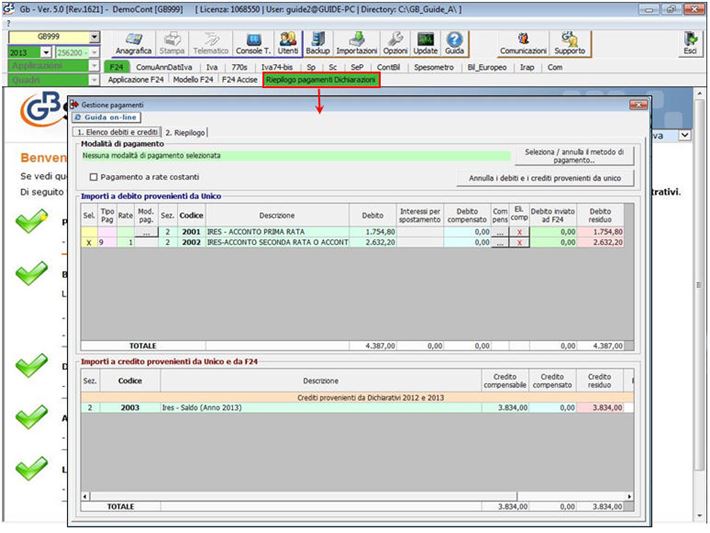710x533 pixels.
Task: Open the Guida help icon
Action: coord(454,44)
